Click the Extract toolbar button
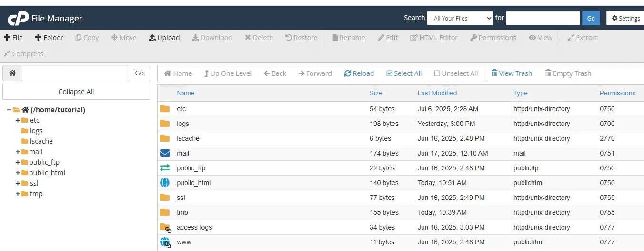The height and width of the screenshot is (251, 644). 582,38
